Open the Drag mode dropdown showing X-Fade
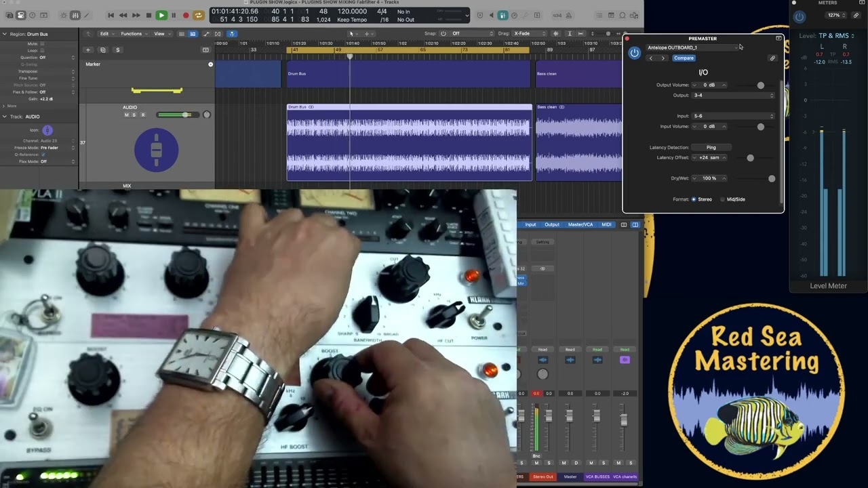Viewport: 868px width, 488px height. pos(531,33)
